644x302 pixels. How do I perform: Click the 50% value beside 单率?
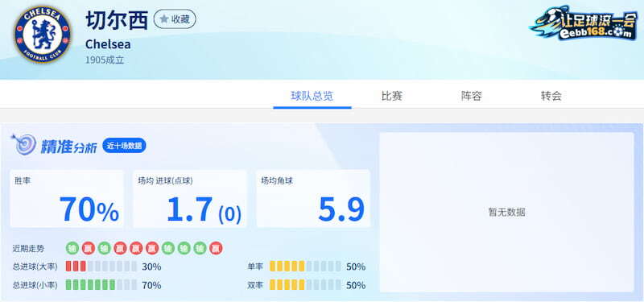tap(356, 267)
